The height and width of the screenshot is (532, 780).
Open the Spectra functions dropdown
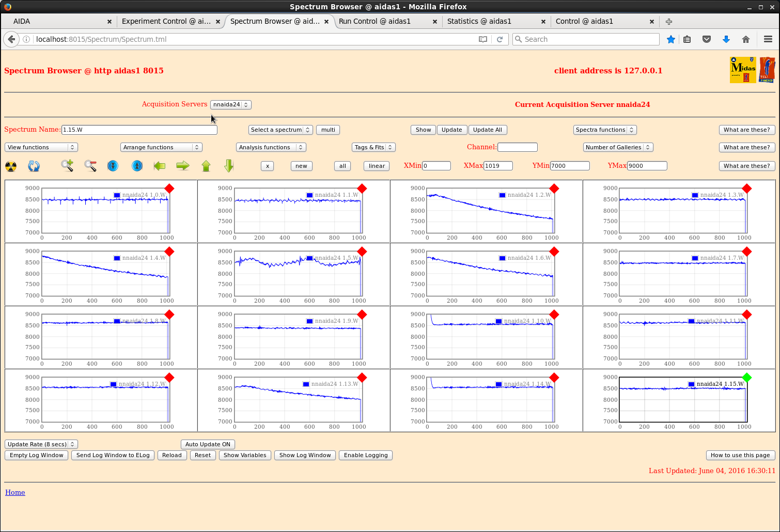click(605, 130)
